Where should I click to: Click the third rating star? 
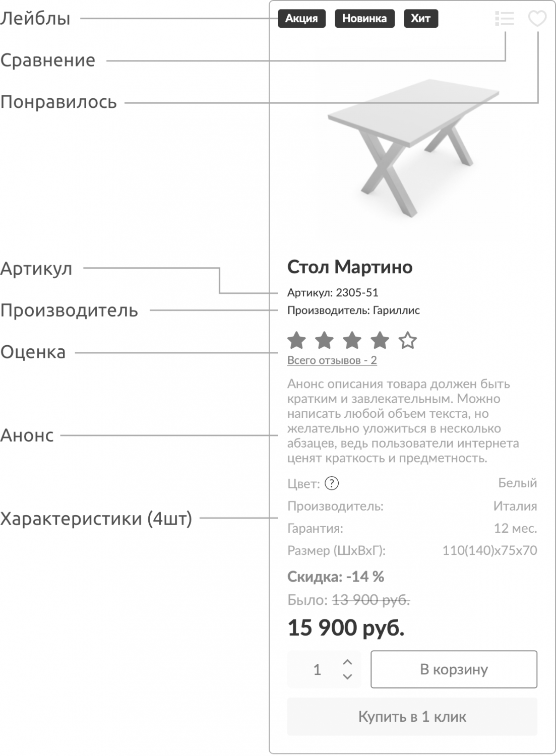click(x=352, y=341)
